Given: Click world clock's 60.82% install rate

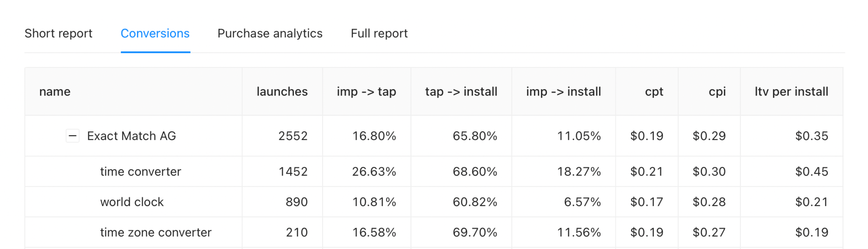Looking at the screenshot, I should [475, 202].
